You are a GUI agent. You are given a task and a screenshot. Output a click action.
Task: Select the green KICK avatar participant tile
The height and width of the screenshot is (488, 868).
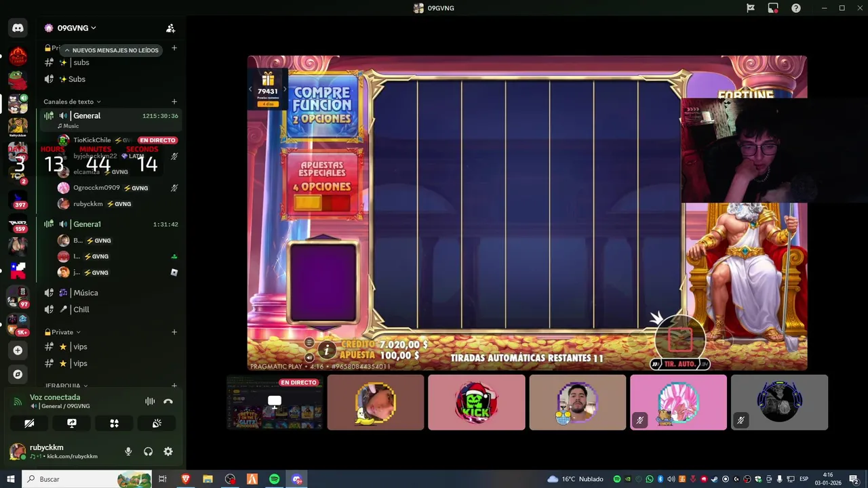[477, 403]
